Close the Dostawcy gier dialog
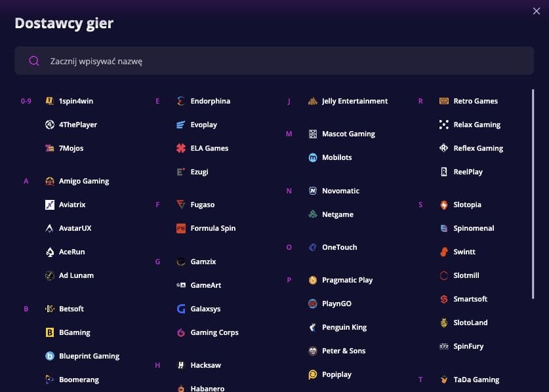 536,10
